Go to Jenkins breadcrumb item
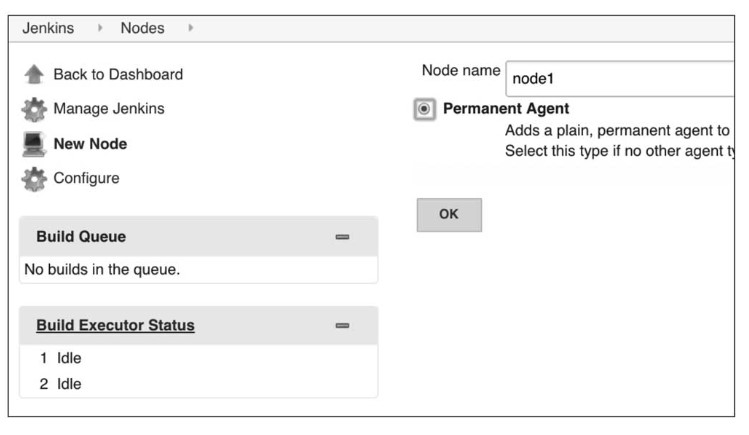This screenshot has height=435, width=749. tap(55, 28)
